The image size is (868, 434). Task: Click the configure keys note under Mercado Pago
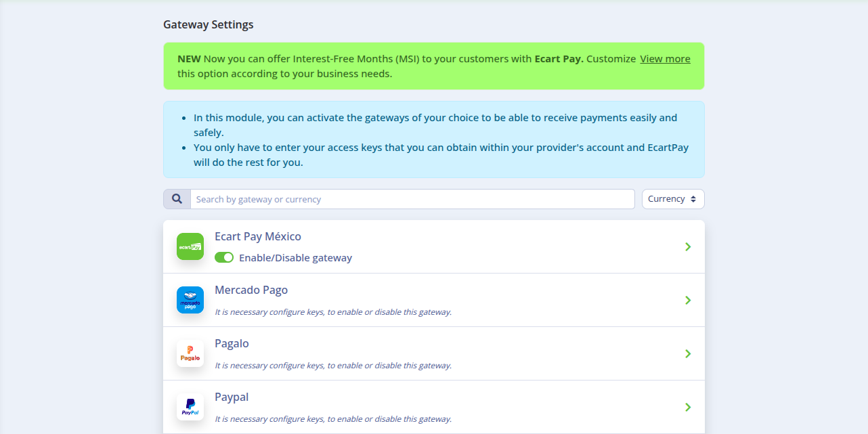[333, 312]
